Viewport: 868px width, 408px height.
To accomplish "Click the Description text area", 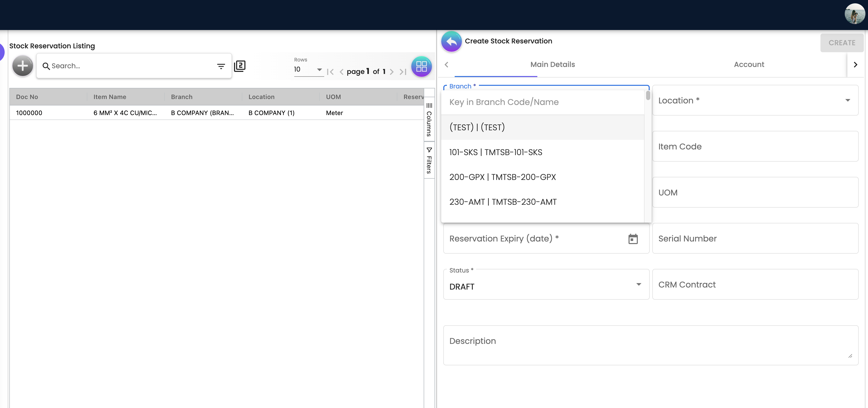I will [651, 345].
